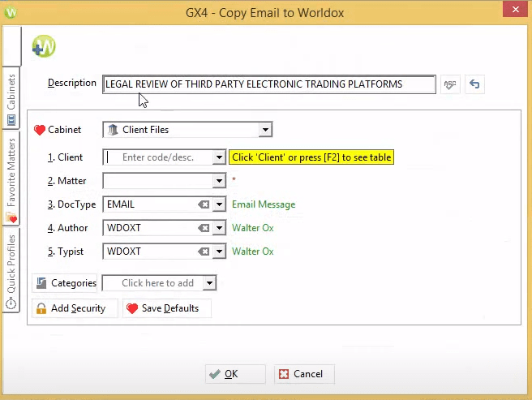The image size is (532, 400).
Task: Clear the Typist field with X icon
Action: pyautogui.click(x=204, y=252)
